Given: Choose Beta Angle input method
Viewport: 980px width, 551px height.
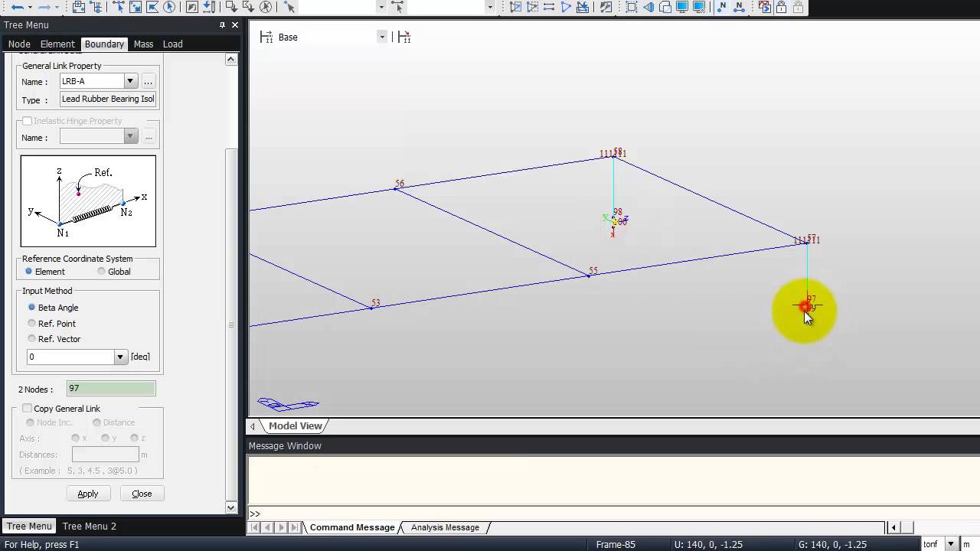Looking at the screenshot, I should (x=31, y=308).
